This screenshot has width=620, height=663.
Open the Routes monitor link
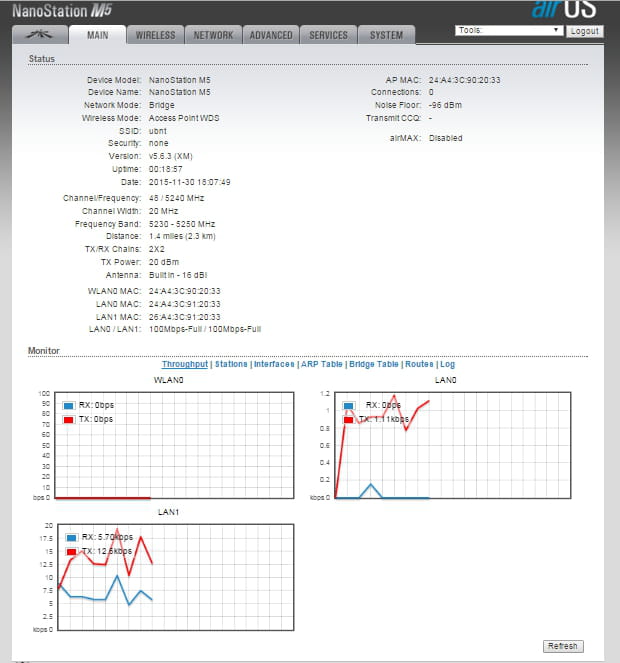click(419, 364)
